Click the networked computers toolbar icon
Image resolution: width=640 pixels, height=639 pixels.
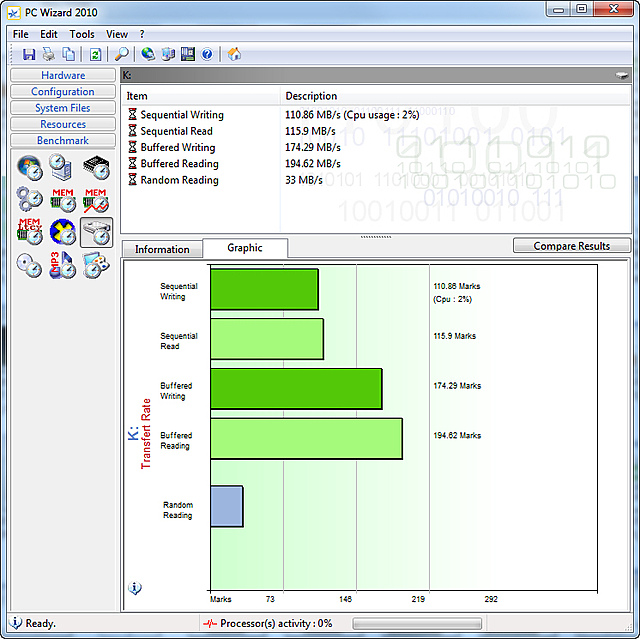tap(168, 54)
